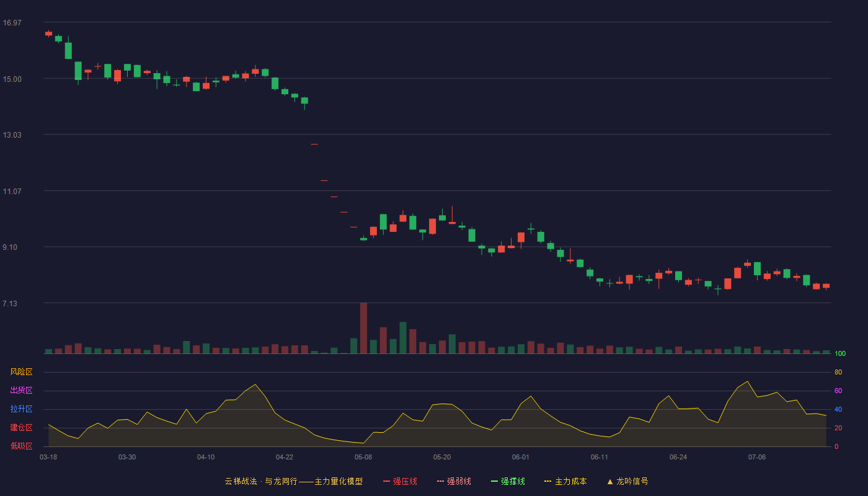Click the orange 80 indicator axis value
Screen dimensions: 868x496
coord(838,372)
